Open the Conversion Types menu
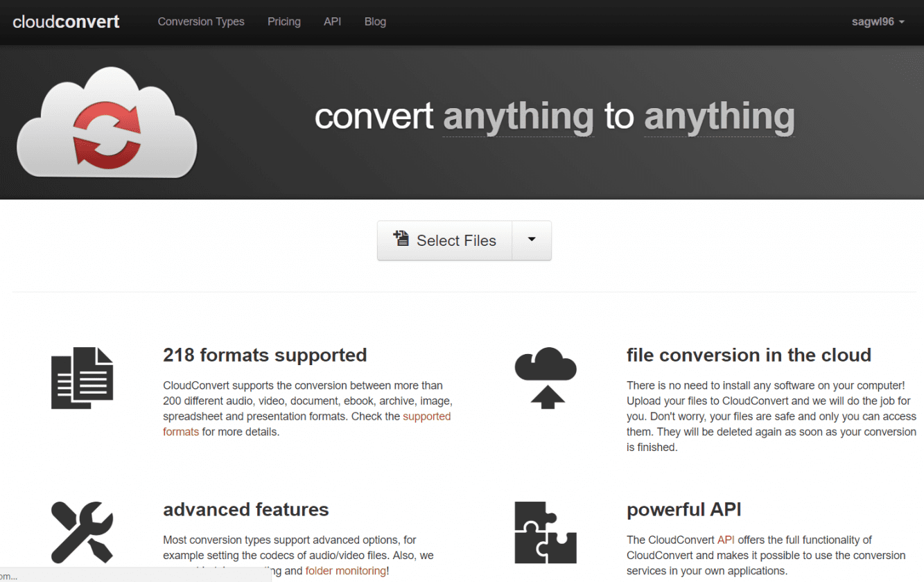Screen dimensions: 924x582 click(201, 21)
